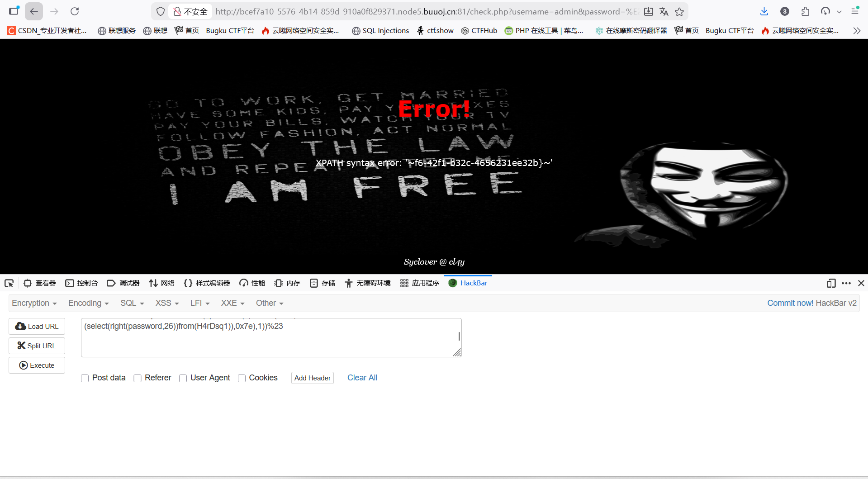
Task: Reload the current page
Action: [x=75, y=11]
